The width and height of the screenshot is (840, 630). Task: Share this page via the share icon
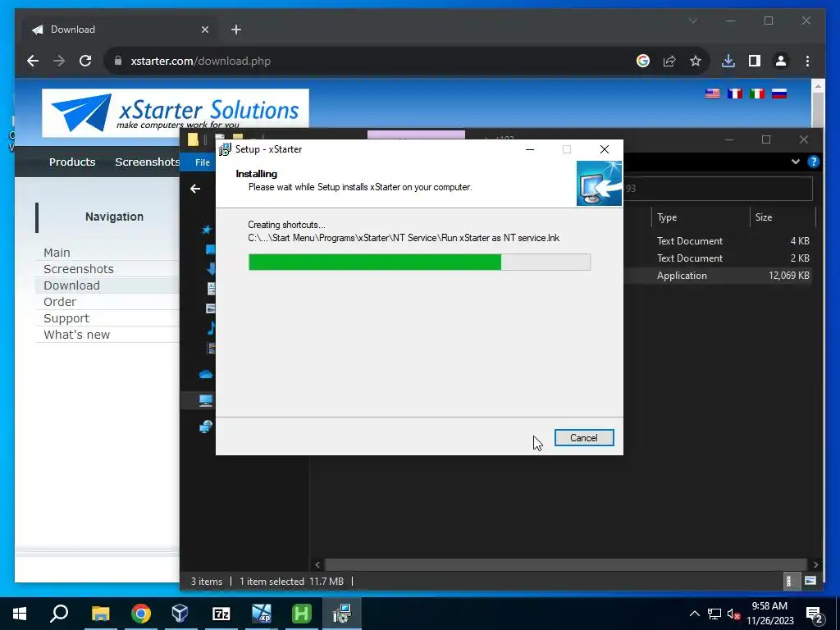(669, 61)
